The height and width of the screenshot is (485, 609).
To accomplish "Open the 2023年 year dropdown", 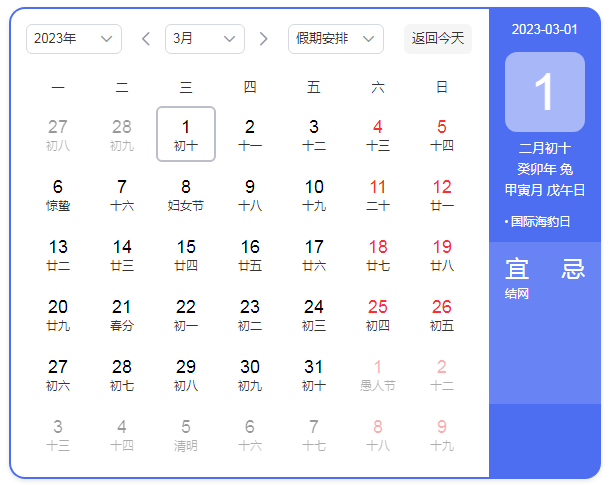I will pyautogui.click(x=74, y=39).
